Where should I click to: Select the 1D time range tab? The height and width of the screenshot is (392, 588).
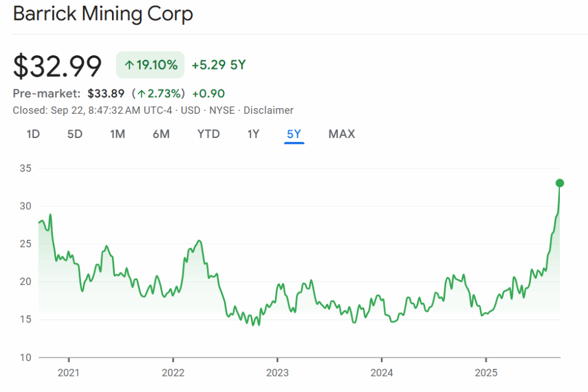pos(33,134)
